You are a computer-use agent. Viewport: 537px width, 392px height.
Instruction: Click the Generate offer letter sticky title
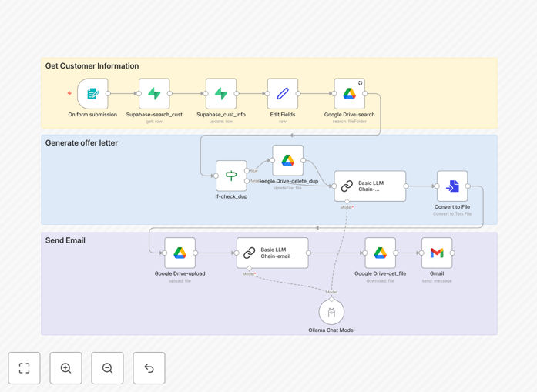click(x=82, y=142)
